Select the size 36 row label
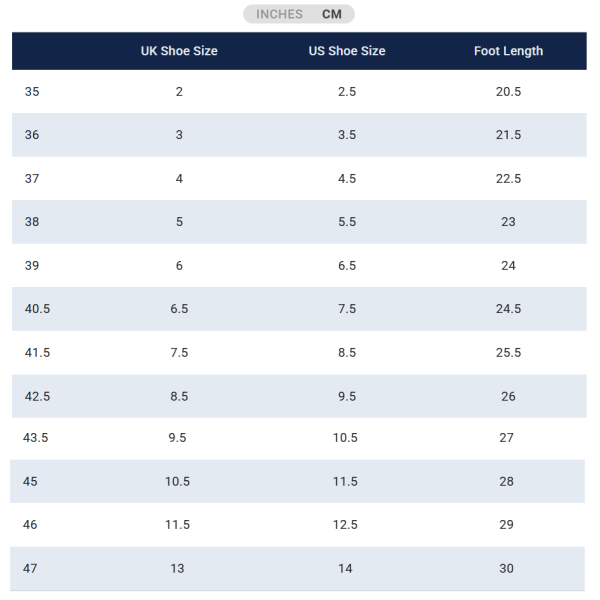Image resolution: width=600 pixels, height=600 pixels. point(32,135)
